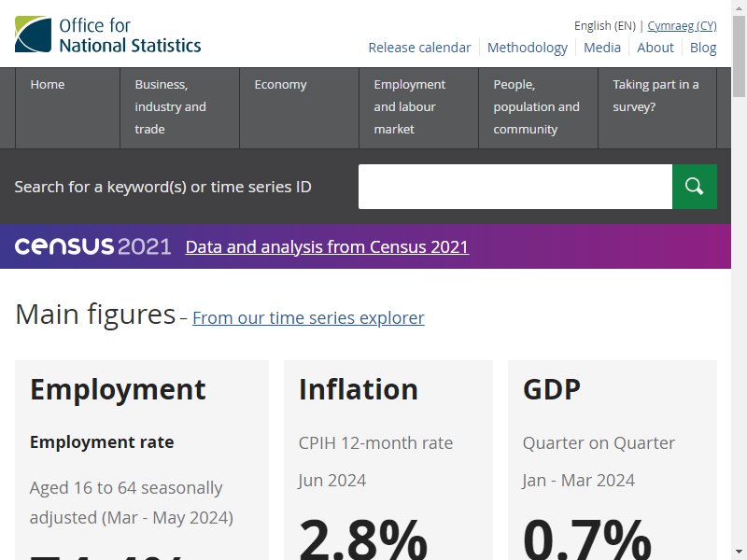Click the Employment card heading

coord(118,389)
